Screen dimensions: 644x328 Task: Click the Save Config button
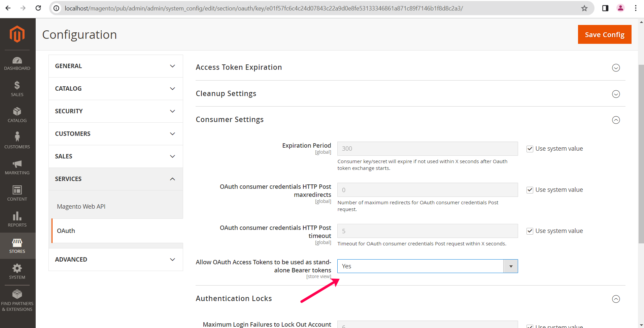tap(604, 35)
